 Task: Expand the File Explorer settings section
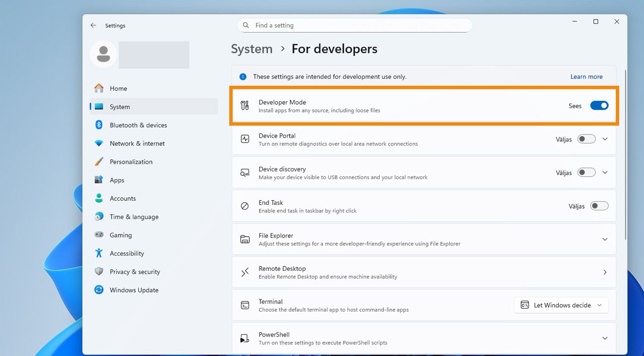point(605,239)
